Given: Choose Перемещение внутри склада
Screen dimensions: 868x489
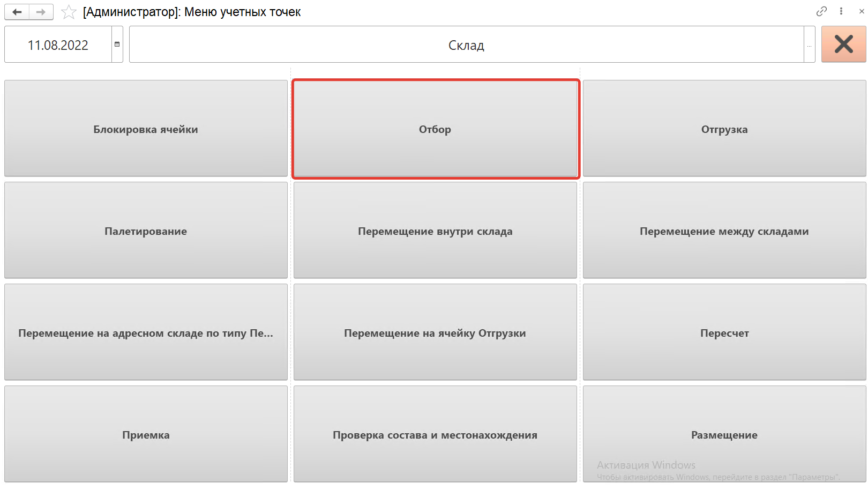Looking at the screenshot, I should (x=435, y=231).
